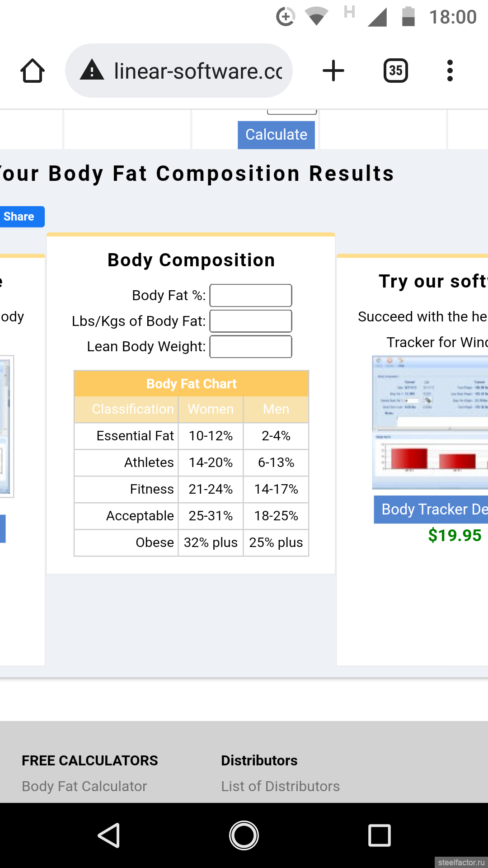Image resolution: width=488 pixels, height=868 pixels.
Task: Open a new tab with plus icon
Action: tap(333, 71)
